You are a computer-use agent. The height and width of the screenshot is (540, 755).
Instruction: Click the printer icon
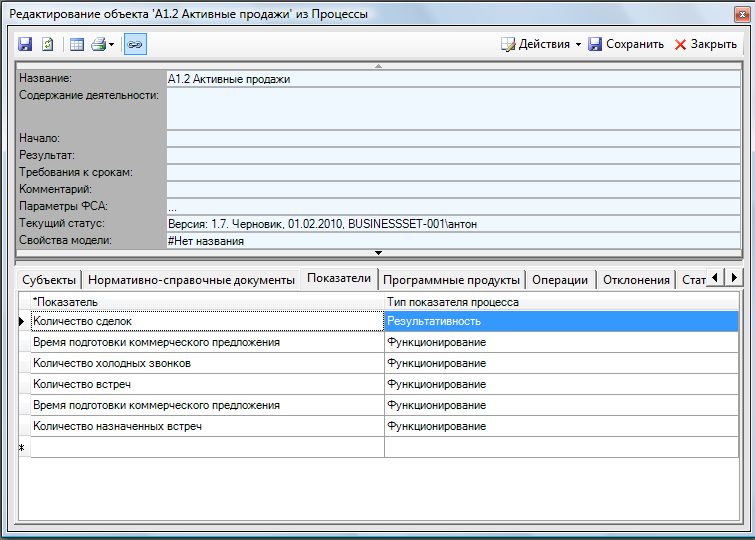click(x=99, y=44)
